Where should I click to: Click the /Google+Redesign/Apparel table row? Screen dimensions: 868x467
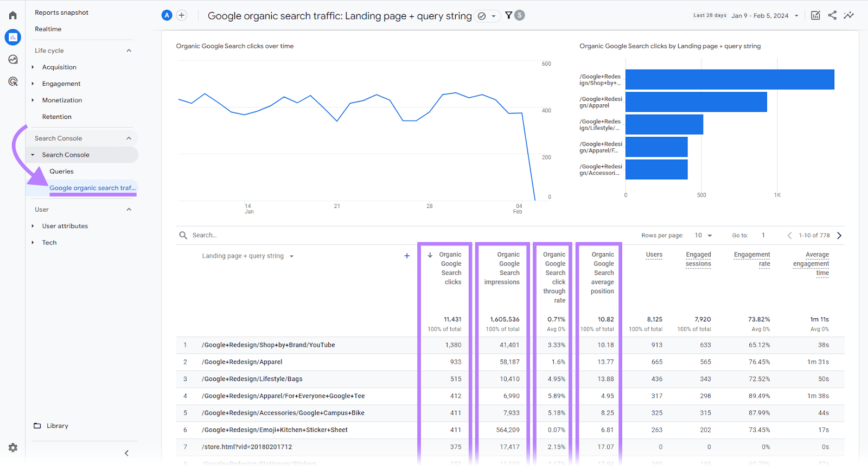(x=510, y=362)
